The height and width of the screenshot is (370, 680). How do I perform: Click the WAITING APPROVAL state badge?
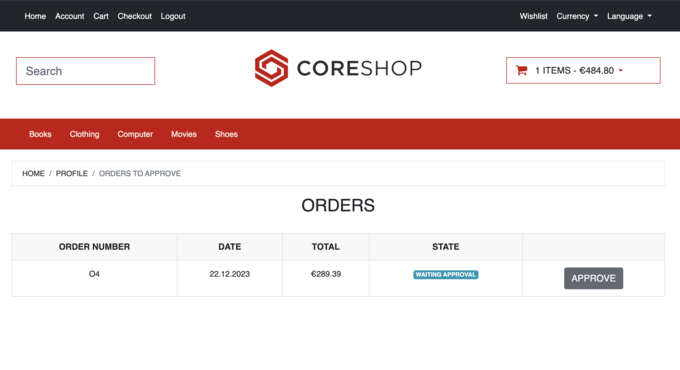[x=445, y=275]
